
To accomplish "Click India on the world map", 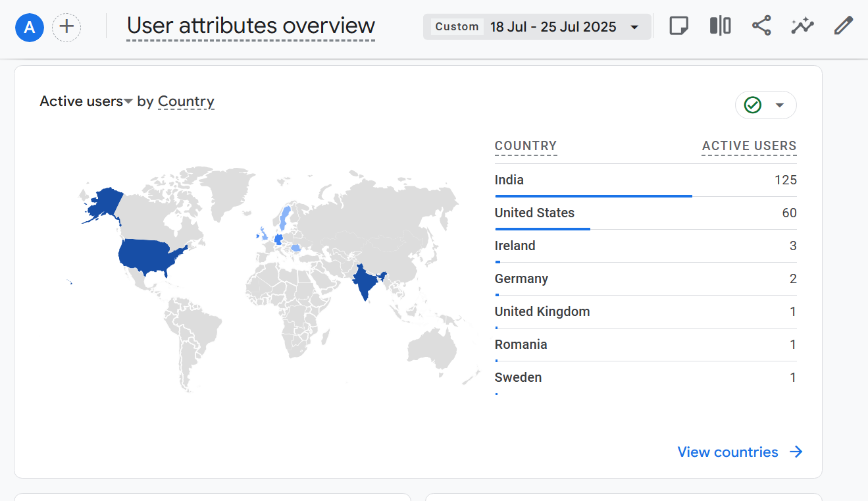I will click(365, 281).
